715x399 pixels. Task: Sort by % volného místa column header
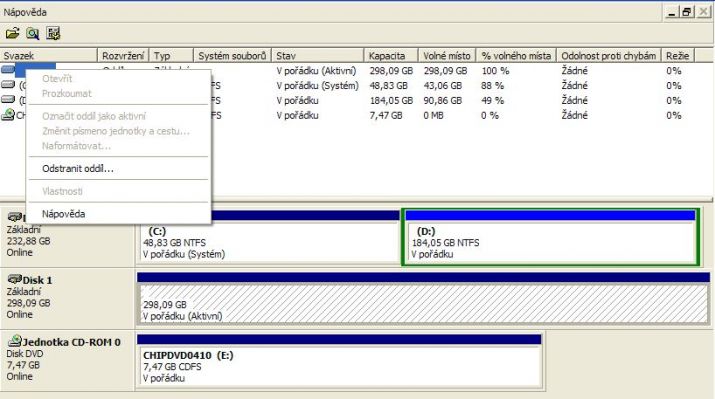click(516, 56)
